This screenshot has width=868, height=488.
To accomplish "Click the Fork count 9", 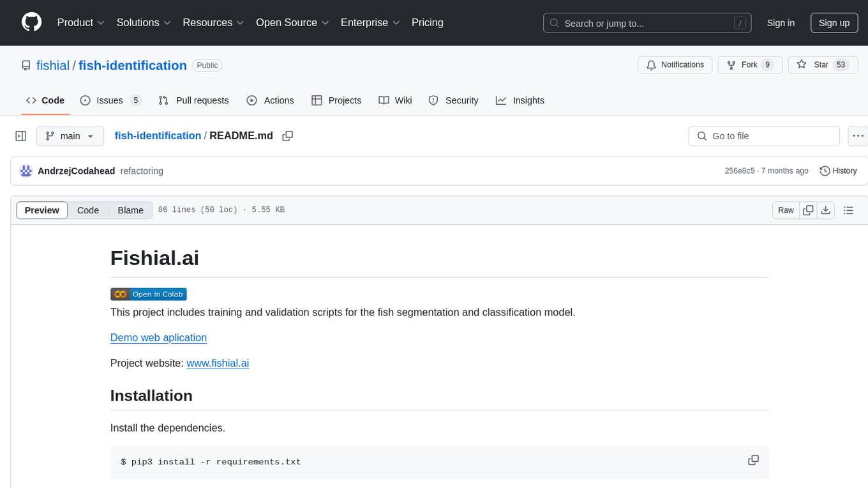I will coord(768,65).
